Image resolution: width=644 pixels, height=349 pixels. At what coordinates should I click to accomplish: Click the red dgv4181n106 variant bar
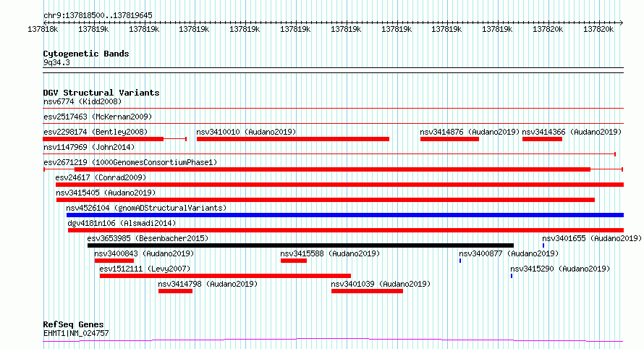tap(346, 230)
